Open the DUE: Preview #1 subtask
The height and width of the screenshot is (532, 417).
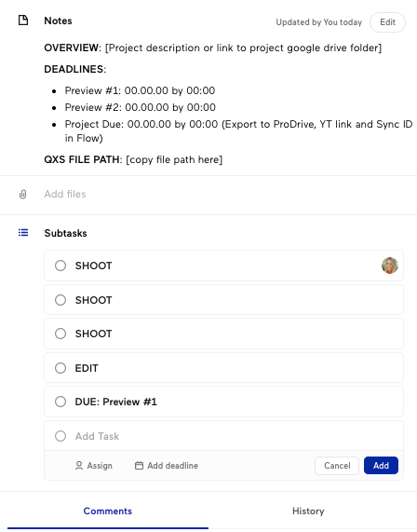click(x=223, y=402)
